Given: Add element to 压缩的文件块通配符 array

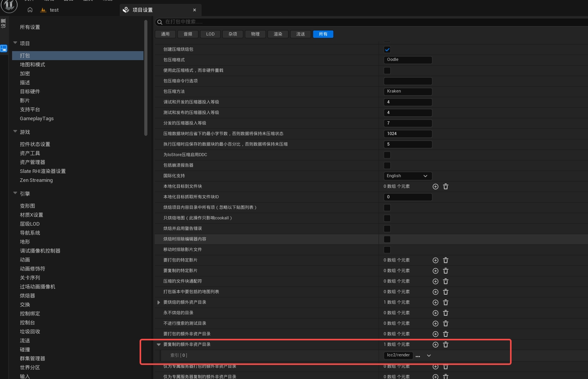Looking at the screenshot, I should (436, 281).
